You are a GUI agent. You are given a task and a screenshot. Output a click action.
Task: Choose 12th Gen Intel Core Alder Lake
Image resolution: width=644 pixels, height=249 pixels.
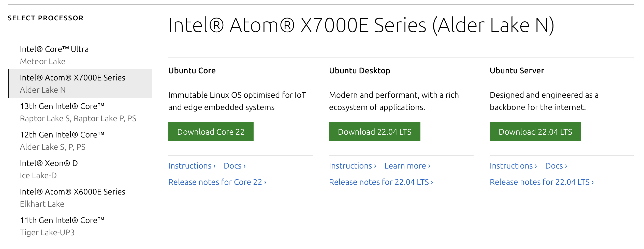pos(62,141)
